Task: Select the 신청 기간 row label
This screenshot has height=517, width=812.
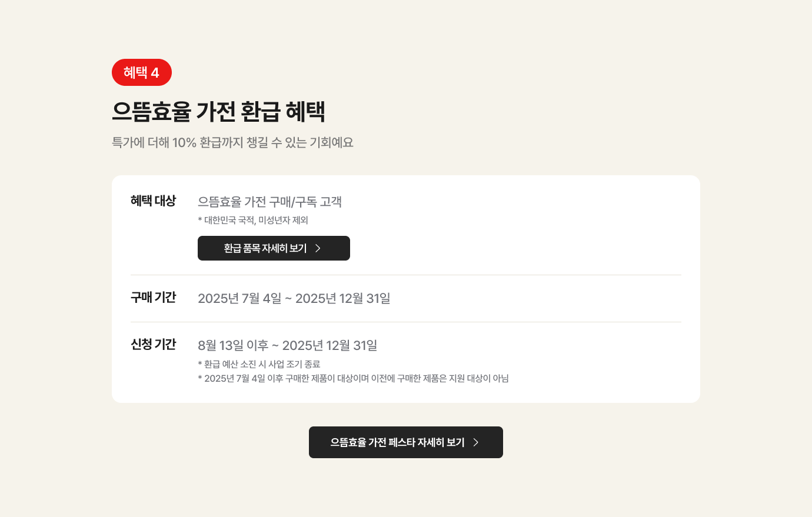Action: coord(153,345)
